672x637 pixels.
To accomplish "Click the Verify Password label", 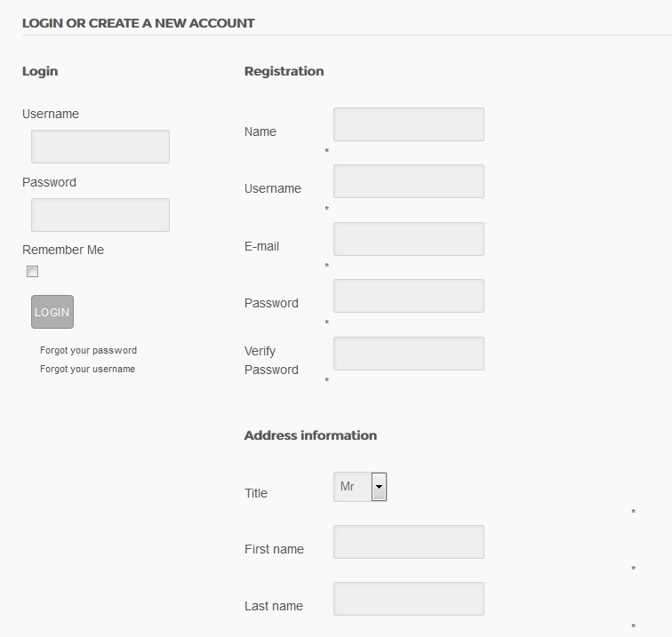I will pyautogui.click(x=271, y=361).
